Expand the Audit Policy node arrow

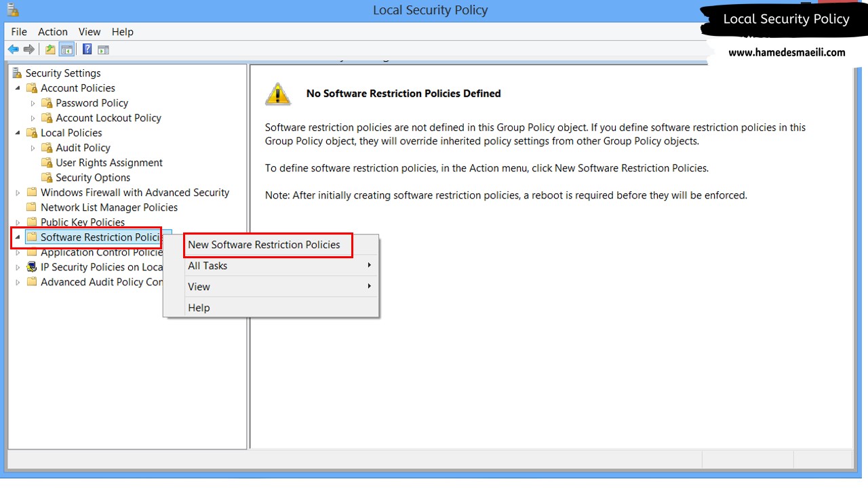point(33,148)
